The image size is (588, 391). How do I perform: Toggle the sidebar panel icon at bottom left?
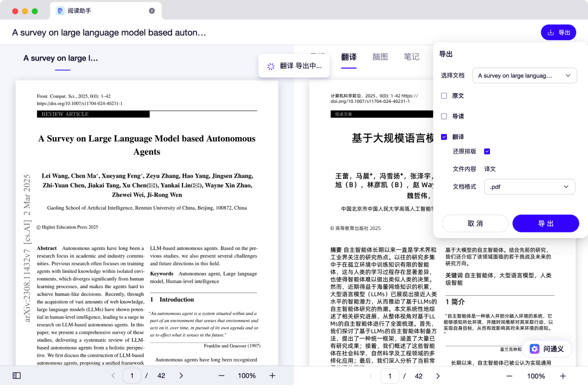[x=17, y=376]
